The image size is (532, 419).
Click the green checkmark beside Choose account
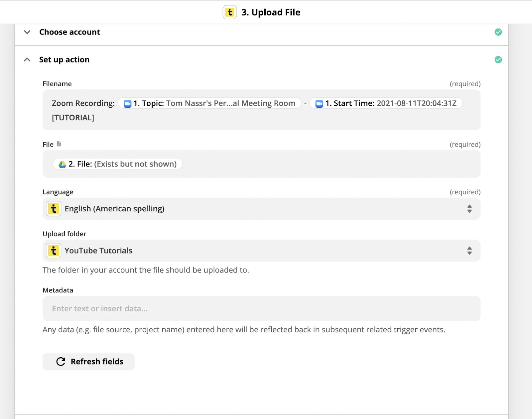coord(498,32)
